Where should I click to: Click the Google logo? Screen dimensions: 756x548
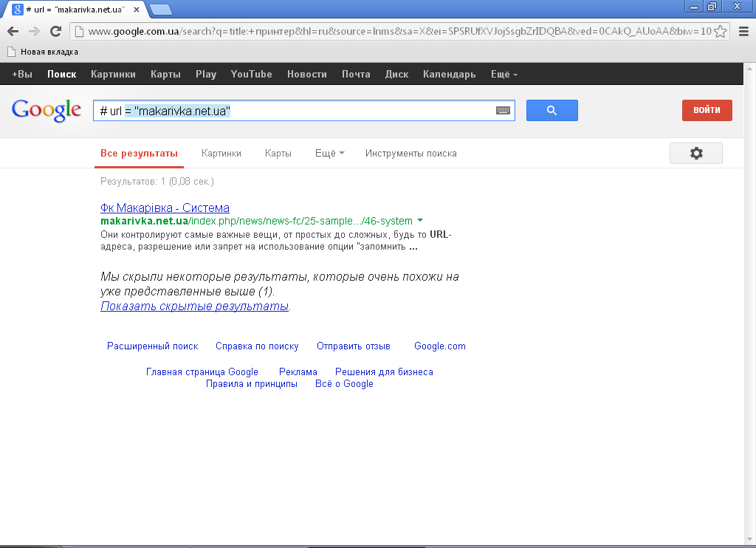(x=47, y=111)
